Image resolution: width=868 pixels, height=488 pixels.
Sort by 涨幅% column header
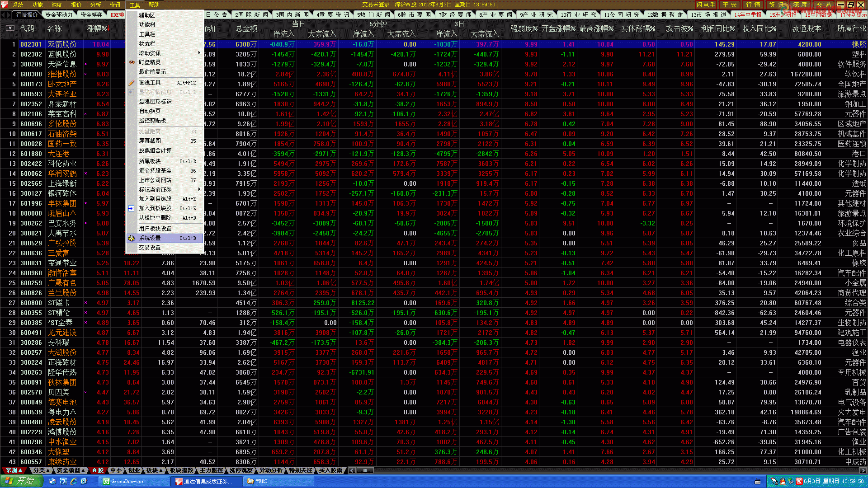[98, 28]
